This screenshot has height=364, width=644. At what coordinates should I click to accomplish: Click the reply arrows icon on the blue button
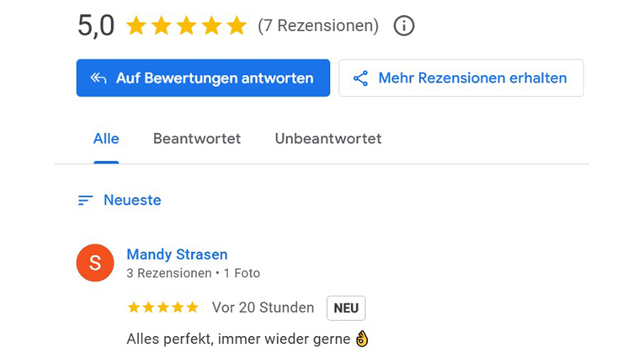[98, 78]
